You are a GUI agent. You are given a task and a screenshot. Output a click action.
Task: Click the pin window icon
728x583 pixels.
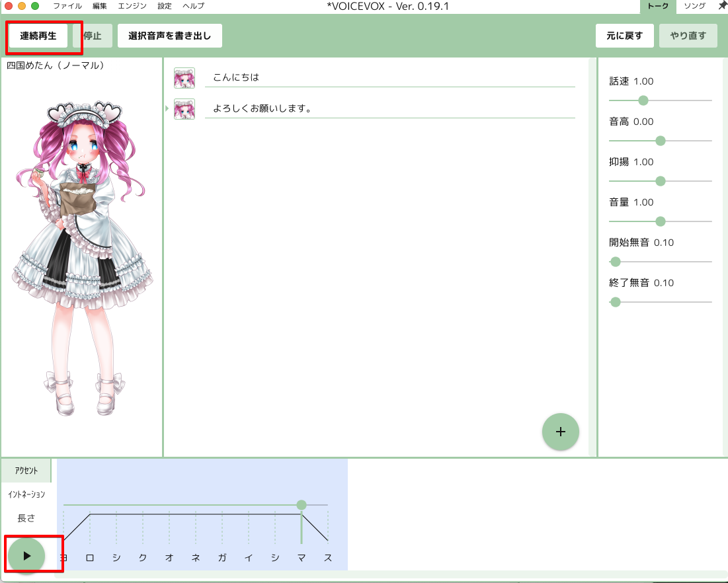click(723, 5)
